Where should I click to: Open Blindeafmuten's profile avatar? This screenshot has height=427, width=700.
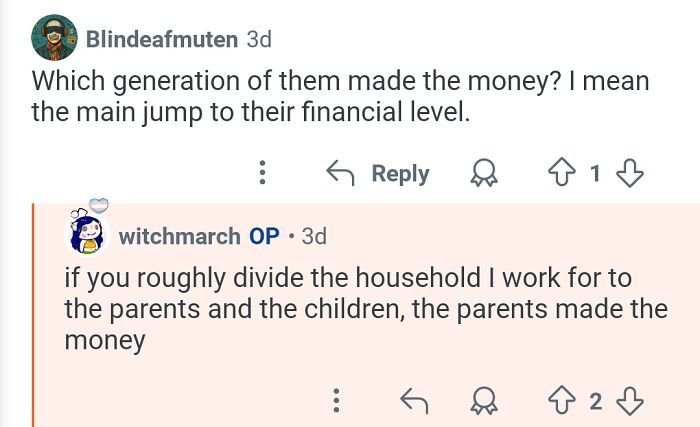(x=54, y=38)
